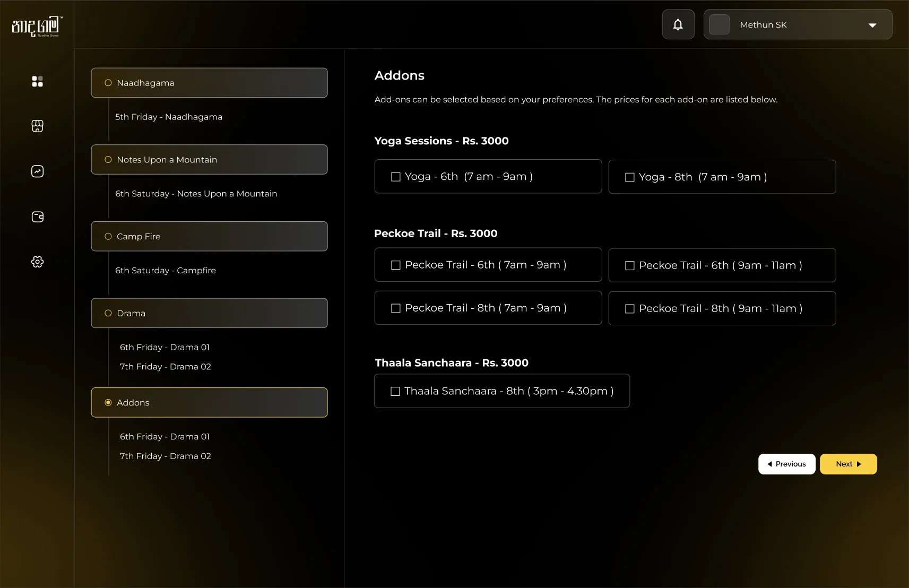Open the dashboard grid icon in sidebar
This screenshot has width=909, height=588.
click(37, 81)
